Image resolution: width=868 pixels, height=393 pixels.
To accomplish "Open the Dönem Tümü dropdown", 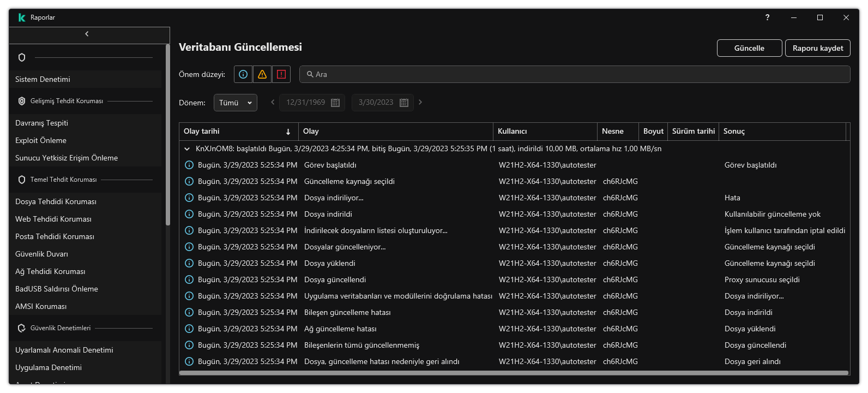I will [x=235, y=103].
